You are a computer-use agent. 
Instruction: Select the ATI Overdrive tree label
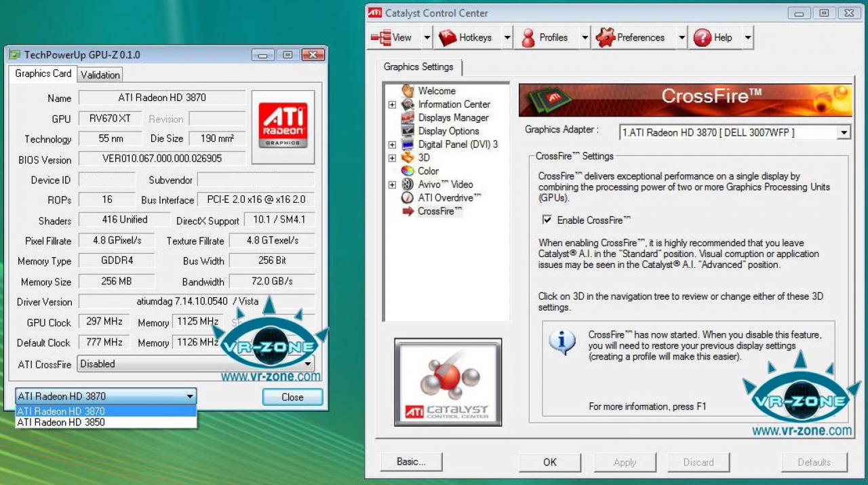[x=450, y=197]
